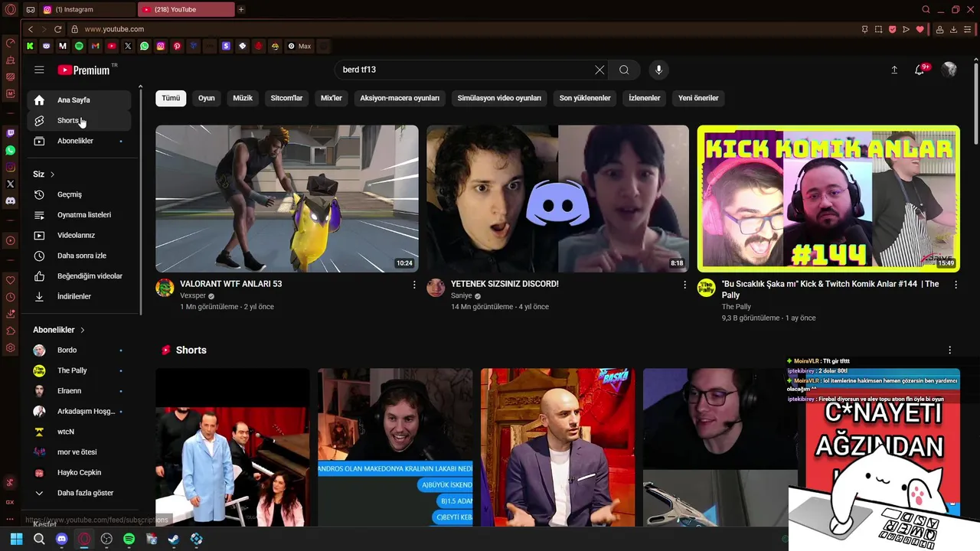980x551 pixels.
Task: Open options menu for The Pally video
Action: pos(955,285)
